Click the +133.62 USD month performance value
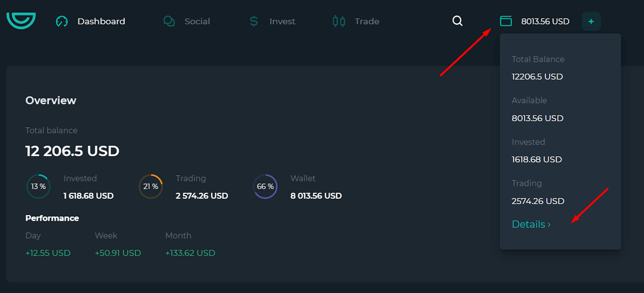The width and height of the screenshot is (644, 293). [x=190, y=253]
